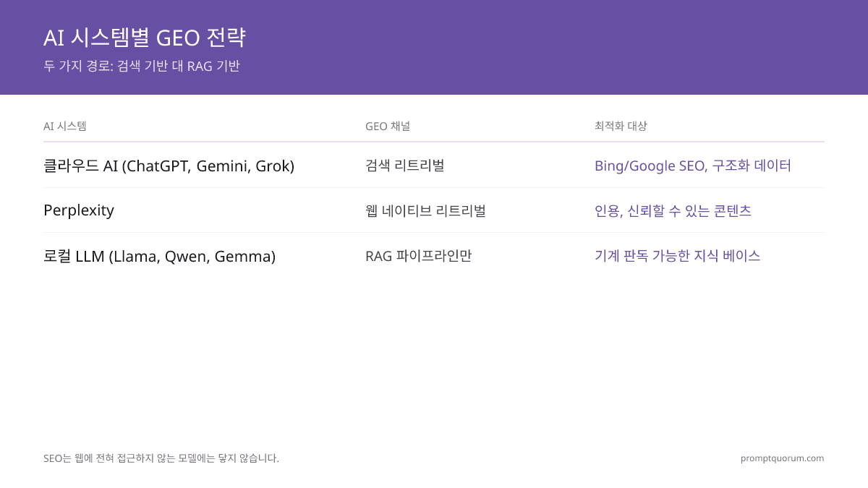Click the title 'AI 시스템별 GEO 전략'
Screen dimensions: 868x488
145,37
